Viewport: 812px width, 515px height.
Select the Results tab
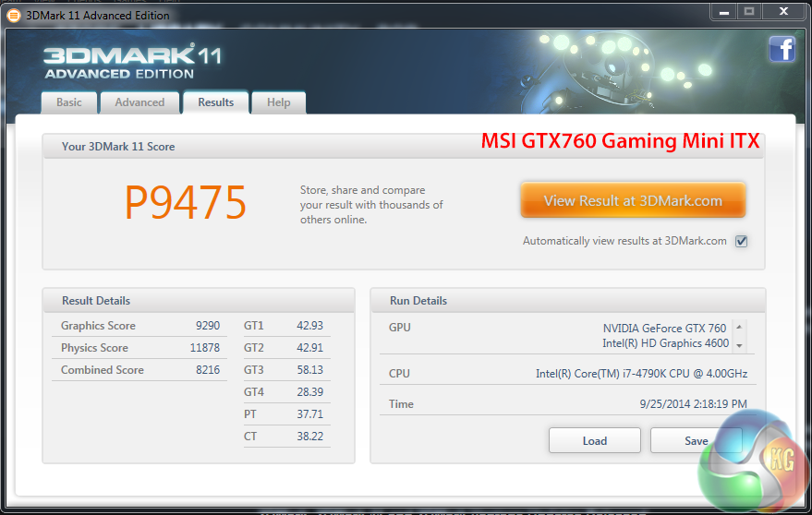pos(215,102)
